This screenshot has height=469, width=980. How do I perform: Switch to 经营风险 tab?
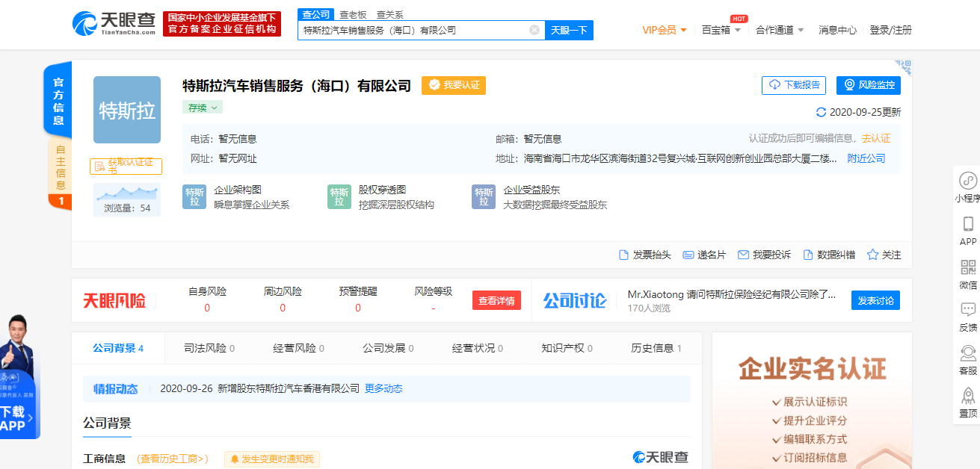tap(299, 348)
